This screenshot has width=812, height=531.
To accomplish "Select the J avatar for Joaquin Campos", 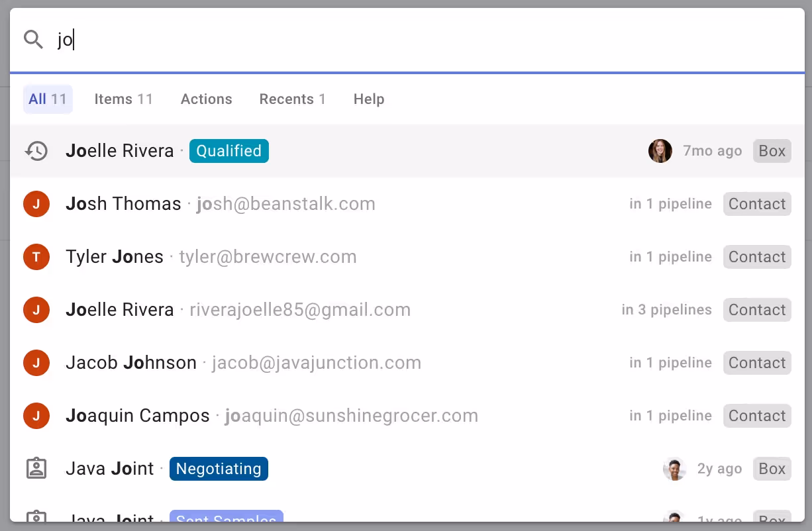I will [x=36, y=415].
